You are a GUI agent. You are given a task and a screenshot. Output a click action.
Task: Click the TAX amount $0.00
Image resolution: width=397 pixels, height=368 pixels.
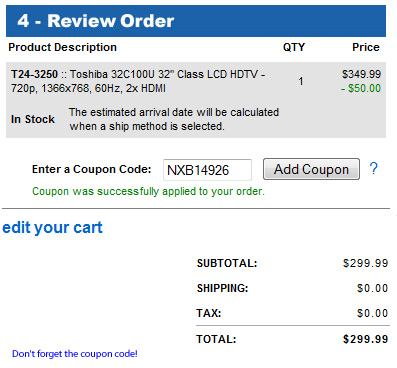click(372, 313)
